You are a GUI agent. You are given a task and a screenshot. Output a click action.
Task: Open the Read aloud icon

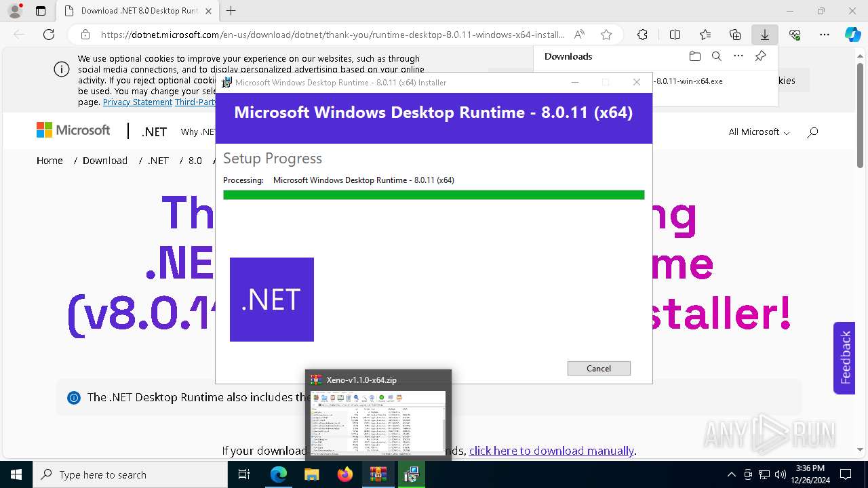click(579, 35)
